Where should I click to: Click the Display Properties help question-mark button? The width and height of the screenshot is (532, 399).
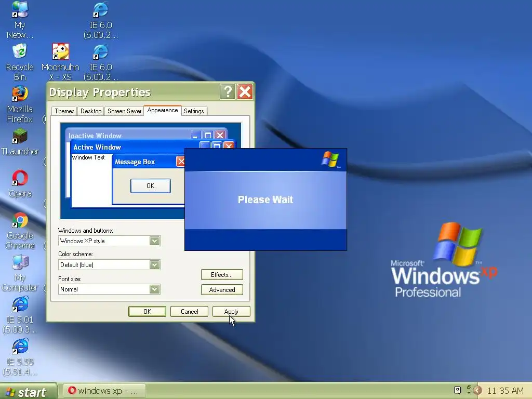click(x=228, y=91)
